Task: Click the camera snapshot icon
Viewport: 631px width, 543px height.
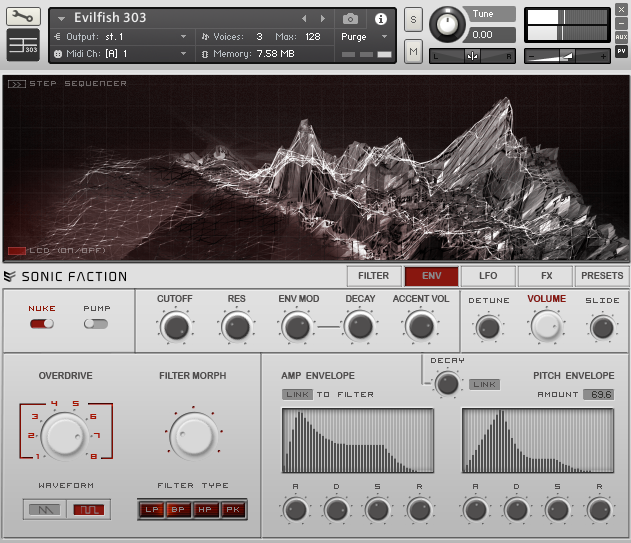Action: [350, 19]
